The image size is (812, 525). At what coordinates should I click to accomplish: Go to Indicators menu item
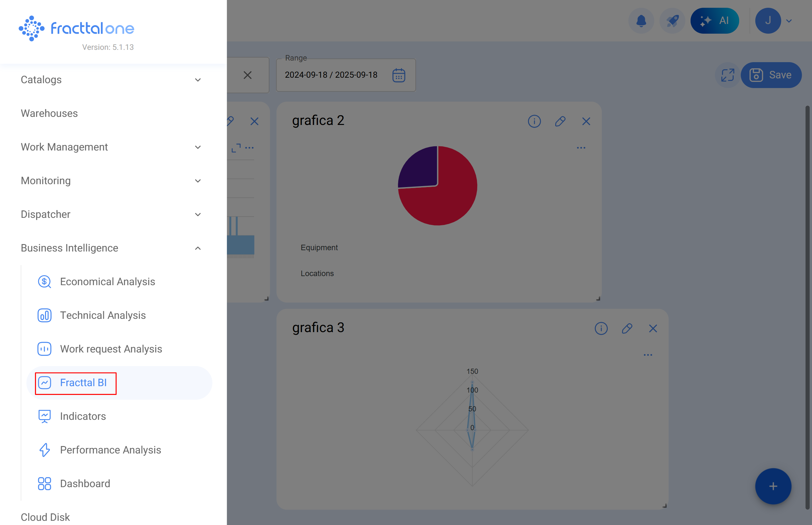click(83, 416)
